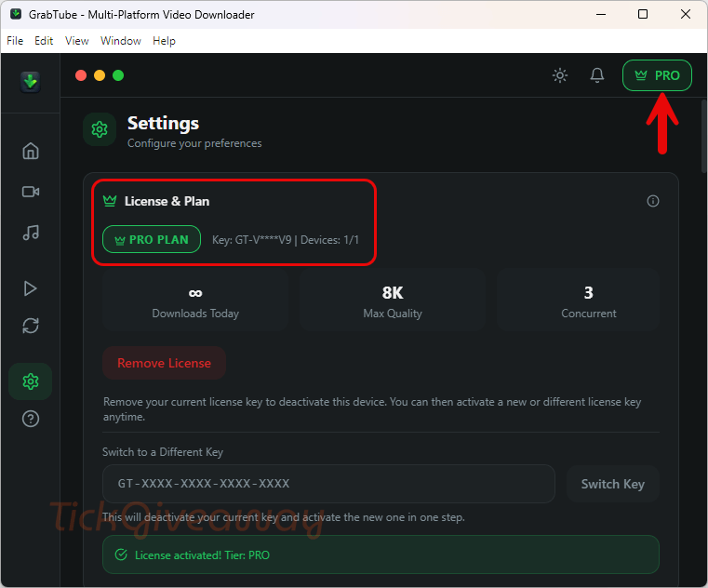The height and width of the screenshot is (588, 708).
Task: Click the 3 Concurrent stat card
Action: click(578, 300)
